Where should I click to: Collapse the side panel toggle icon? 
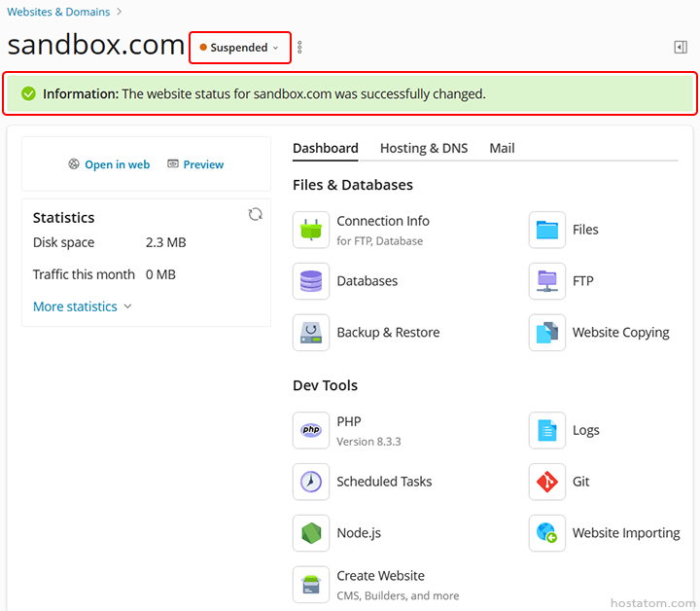(681, 47)
